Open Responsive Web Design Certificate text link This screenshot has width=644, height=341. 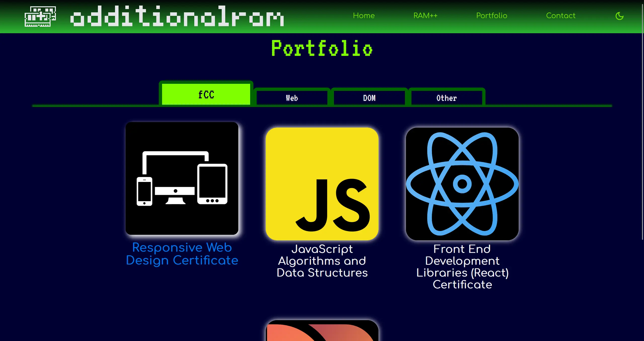[182, 254]
